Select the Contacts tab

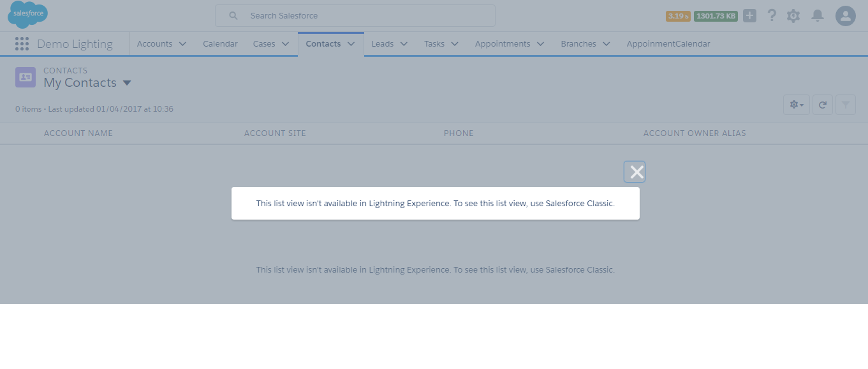(x=323, y=44)
